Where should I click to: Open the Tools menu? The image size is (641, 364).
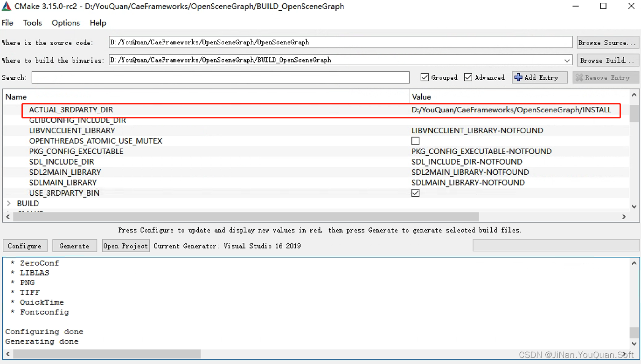point(32,23)
